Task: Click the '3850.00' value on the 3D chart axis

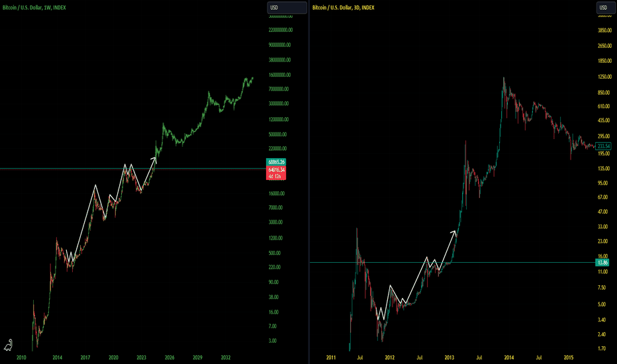Action: coord(605,30)
